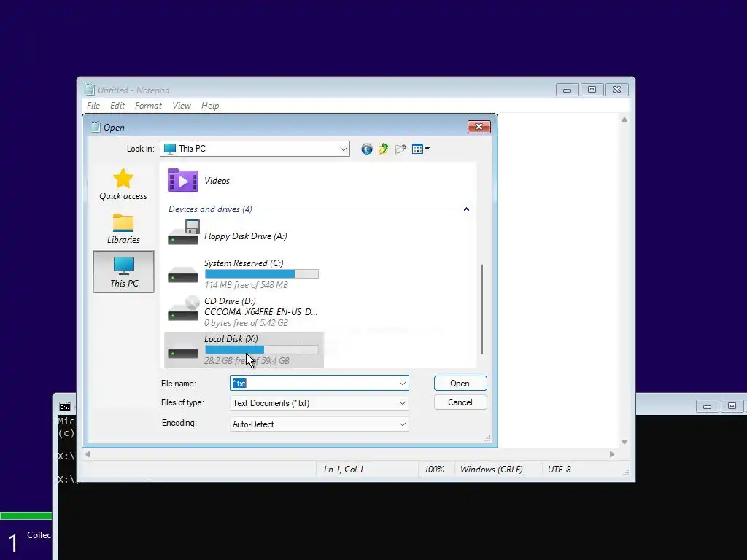Click Local Disk (X:) space usage bar
The width and height of the screenshot is (747, 560).
pos(262,349)
